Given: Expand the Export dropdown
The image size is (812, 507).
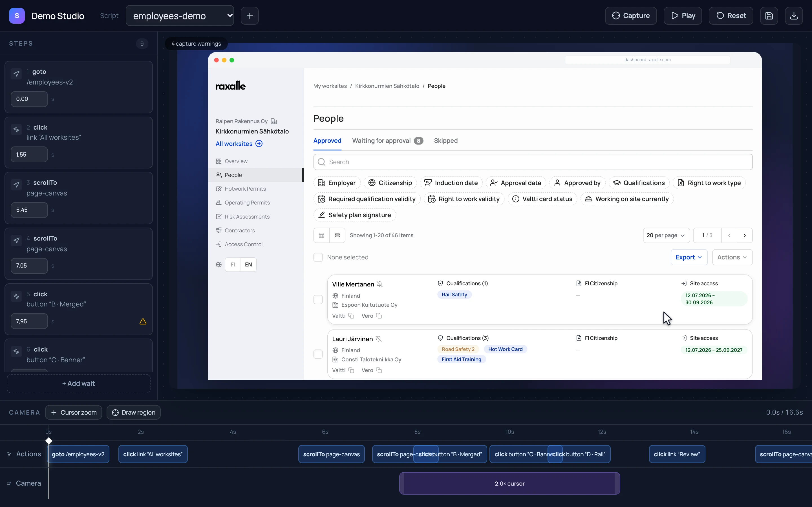Looking at the screenshot, I should [689, 257].
